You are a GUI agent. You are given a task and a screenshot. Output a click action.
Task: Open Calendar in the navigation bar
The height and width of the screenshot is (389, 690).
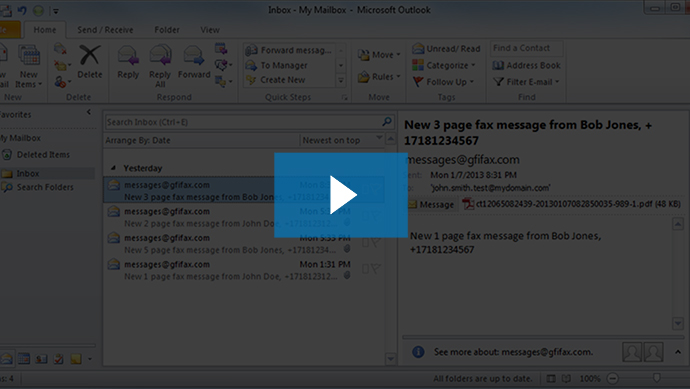pos(24,359)
